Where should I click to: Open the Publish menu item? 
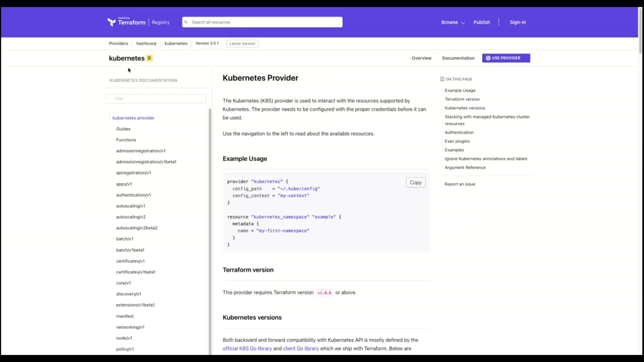point(481,22)
